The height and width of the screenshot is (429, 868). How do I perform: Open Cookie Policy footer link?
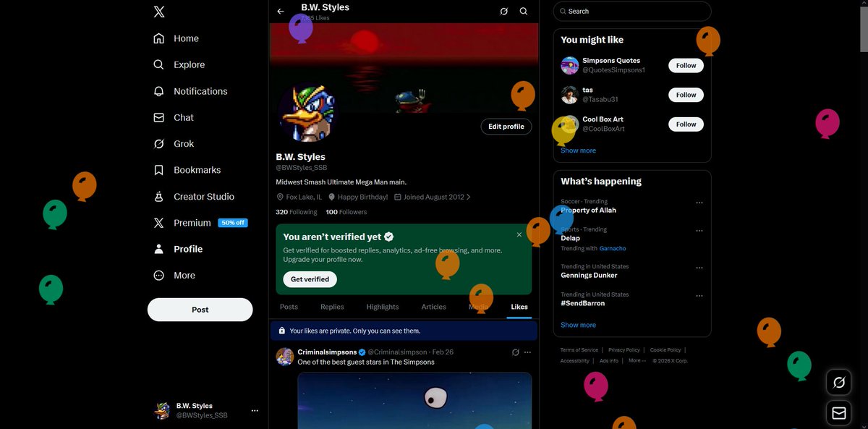coord(665,350)
